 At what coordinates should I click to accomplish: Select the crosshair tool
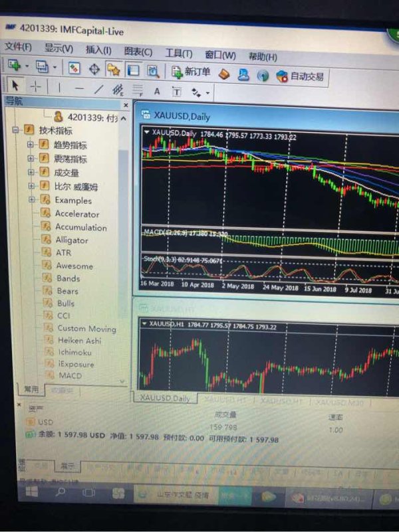point(36,86)
